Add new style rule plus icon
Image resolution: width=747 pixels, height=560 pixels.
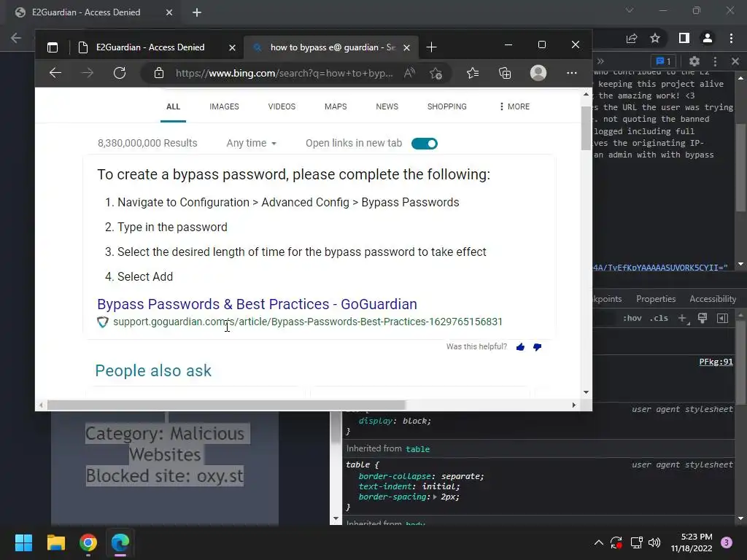(x=684, y=319)
